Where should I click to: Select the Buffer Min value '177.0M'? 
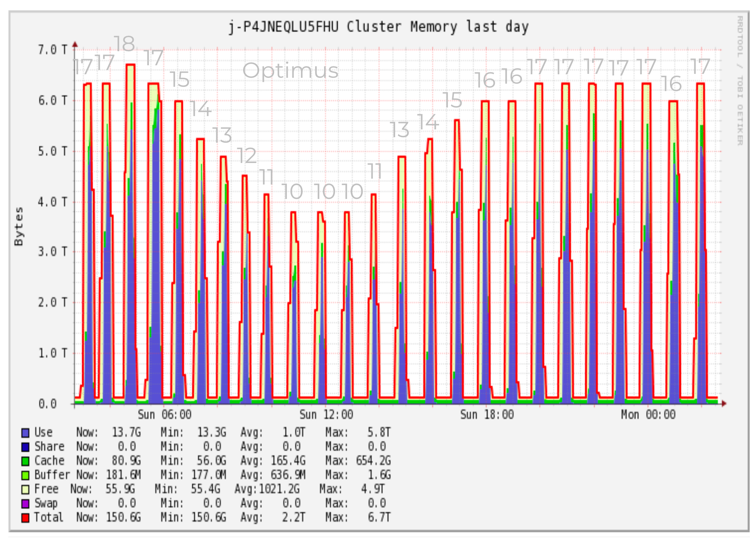click(x=209, y=475)
